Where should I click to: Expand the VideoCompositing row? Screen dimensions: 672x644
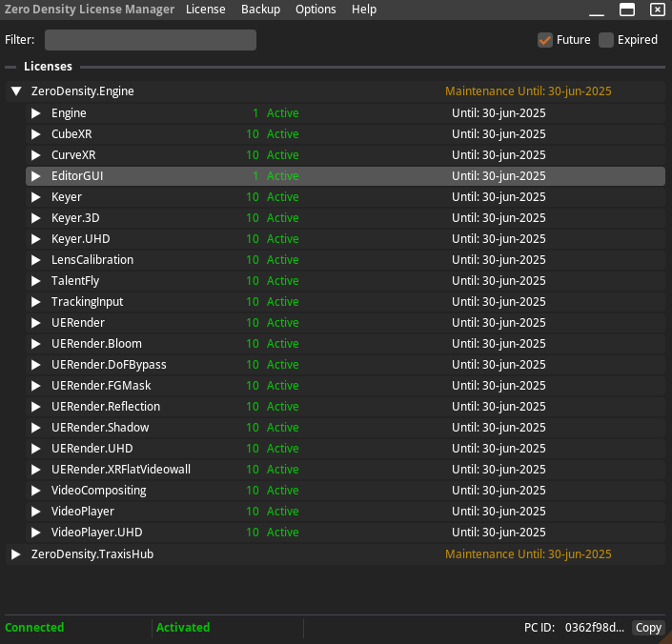click(x=36, y=491)
